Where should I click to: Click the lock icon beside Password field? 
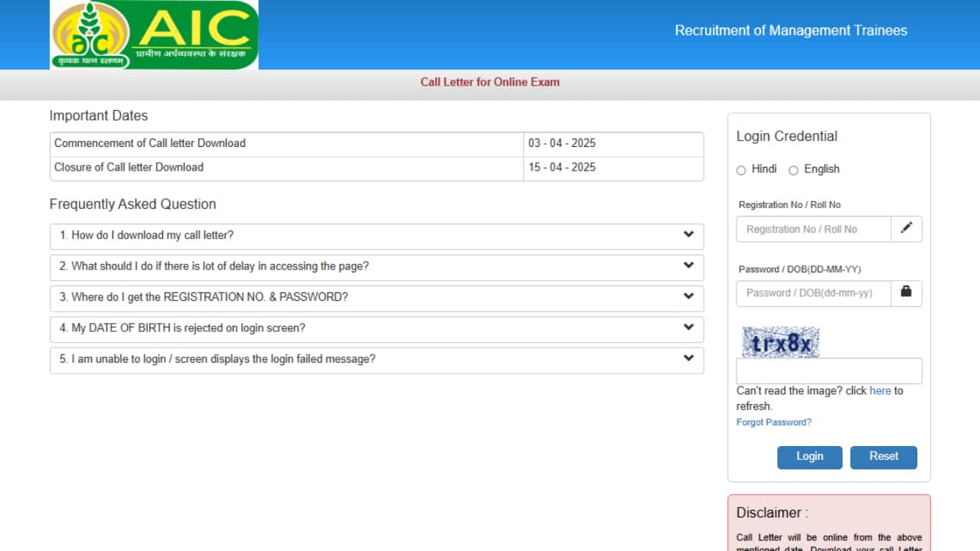[906, 293]
